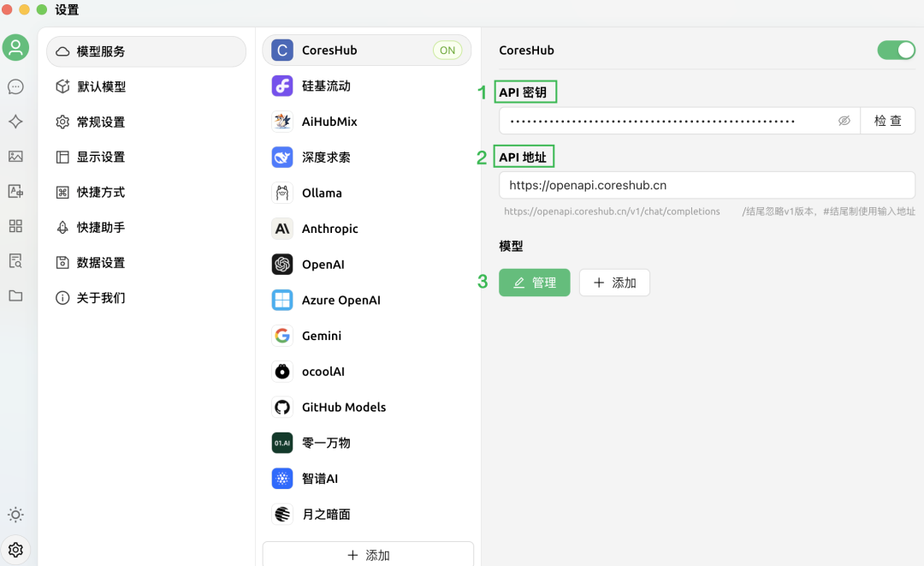
Task: Click the API 密钥 password field
Action: (x=679, y=121)
